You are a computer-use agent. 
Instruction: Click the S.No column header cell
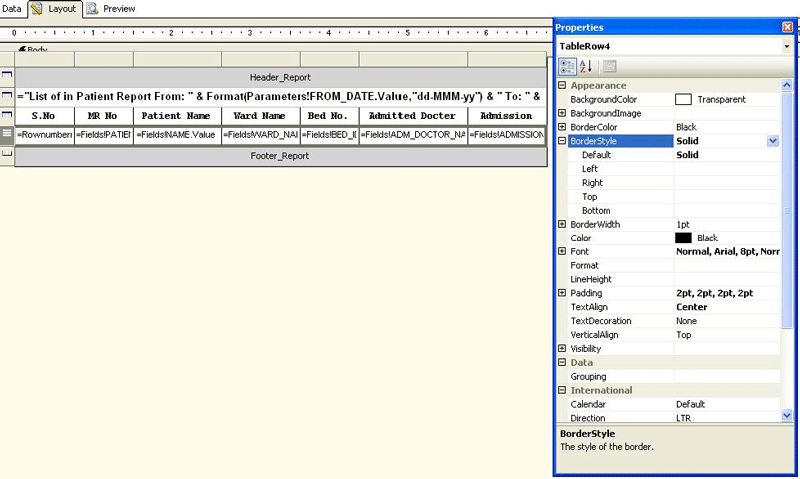click(x=44, y=116)
